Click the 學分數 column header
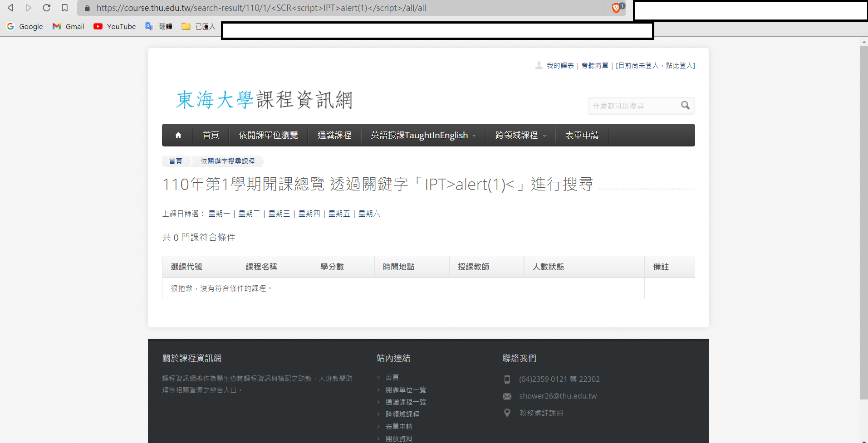This screenshot has width=868, height=443. 343,267
